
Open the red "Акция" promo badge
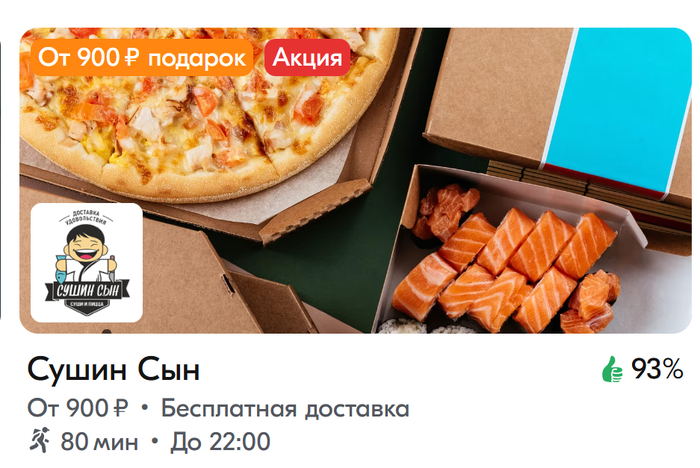click(x=307, y=58)
